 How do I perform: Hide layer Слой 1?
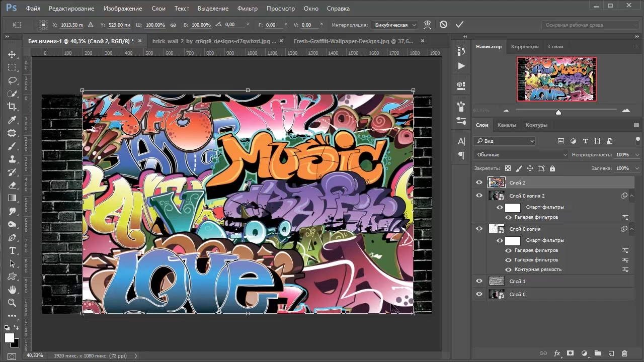[479, 281]
